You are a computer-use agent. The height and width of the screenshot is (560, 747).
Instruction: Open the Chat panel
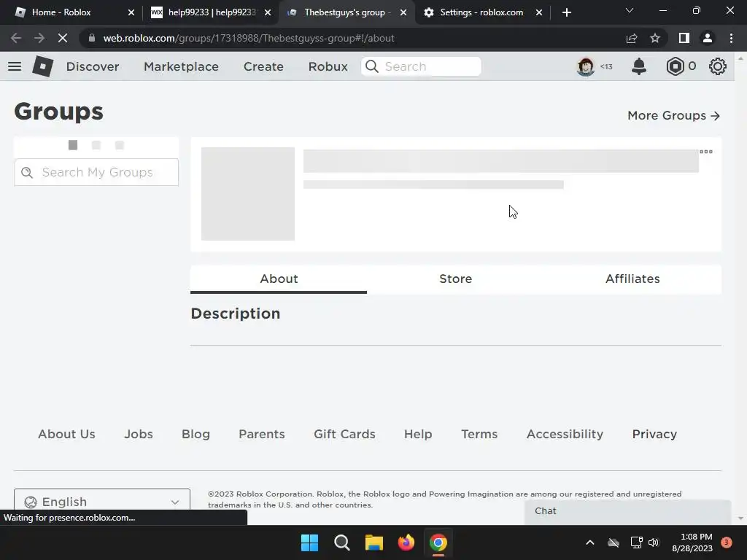[628, 511]
